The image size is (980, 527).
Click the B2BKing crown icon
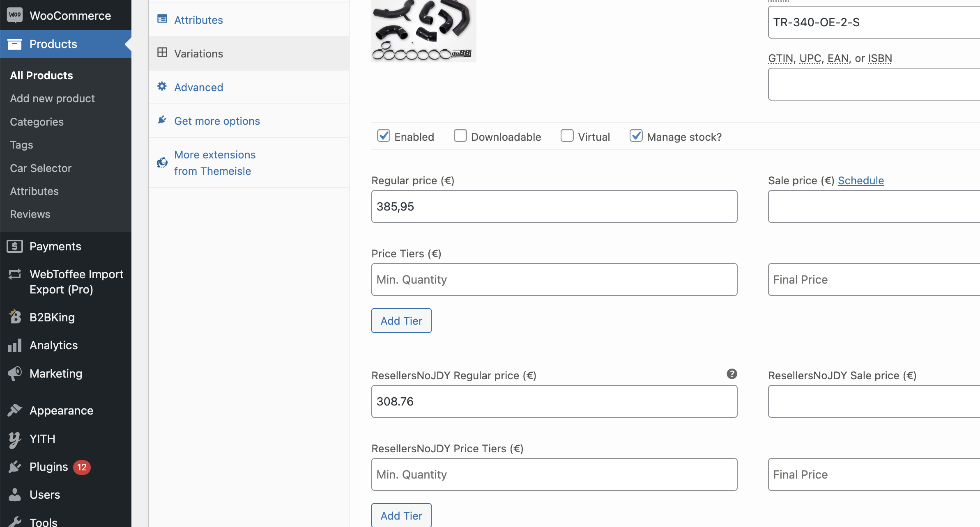(15, 316)
